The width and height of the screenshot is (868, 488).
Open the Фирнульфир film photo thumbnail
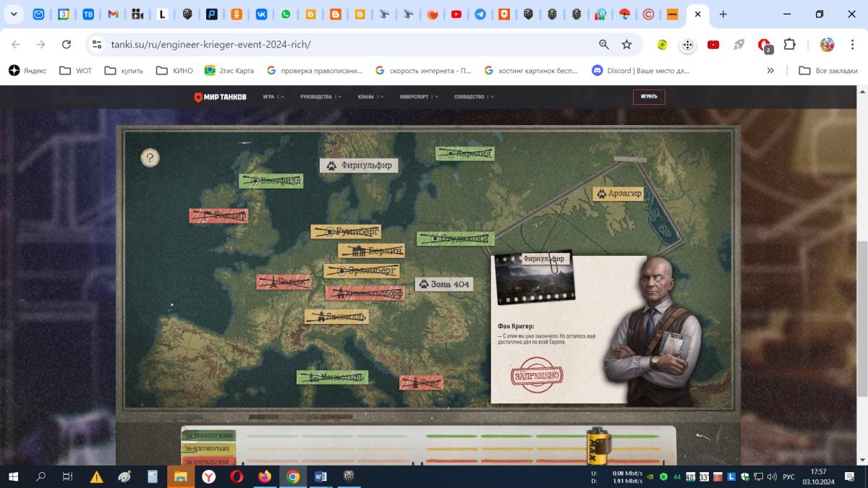pos(535,278)
